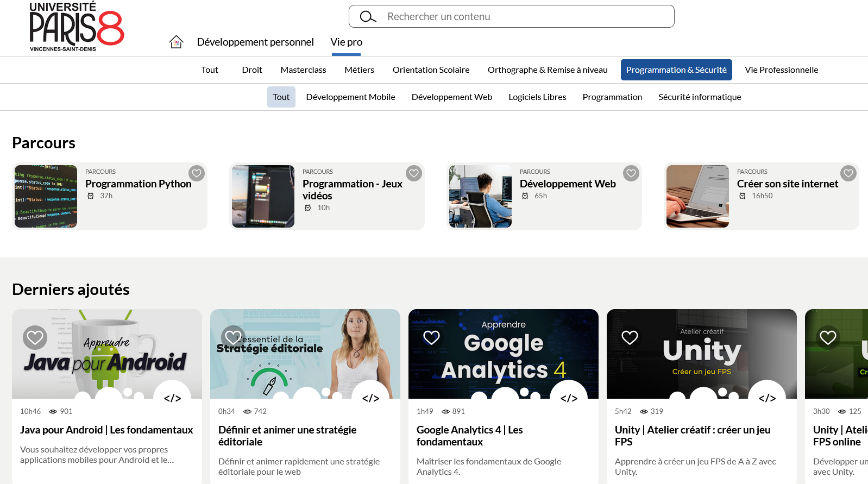Screen dimensions: 868x484
Task: Click the clock icon next to 16h50
Action: pyautogui.click(x=743, y=196)
